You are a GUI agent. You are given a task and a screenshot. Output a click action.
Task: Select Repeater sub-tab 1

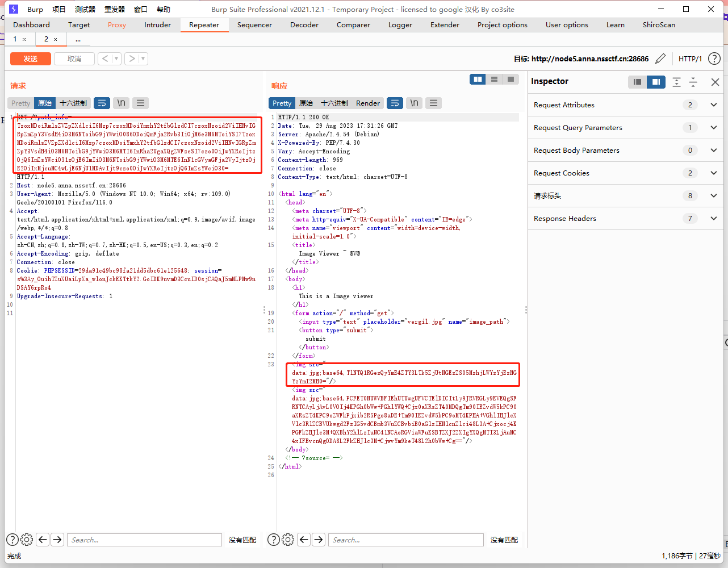coord(15,39)
